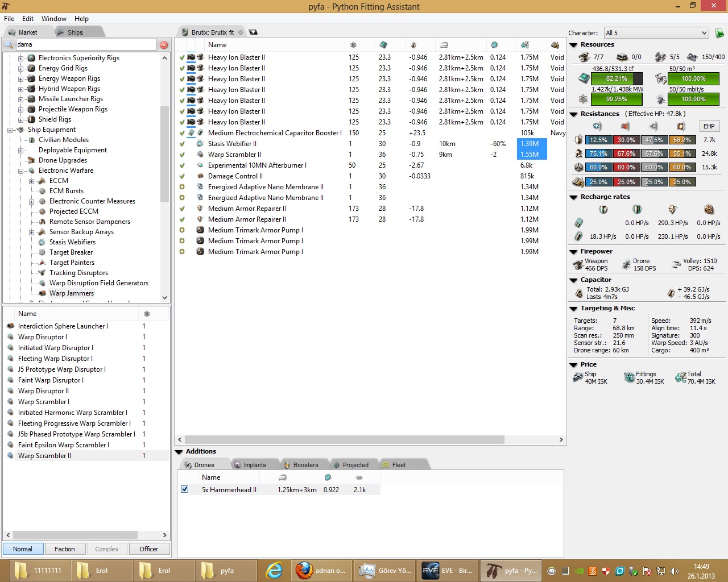Collapse the Capacitor section
The height and width of the screenshot is (582, 728).
pos(573,280)
